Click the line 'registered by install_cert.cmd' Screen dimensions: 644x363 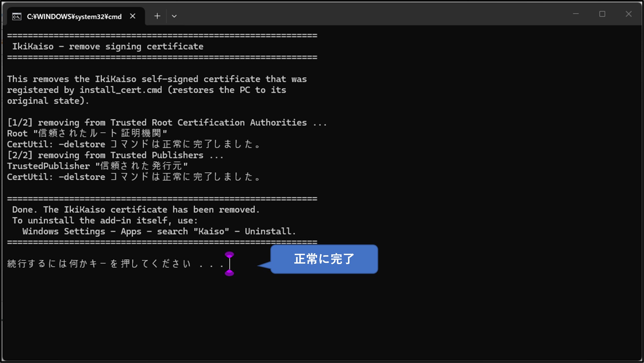tap(146, 90)
